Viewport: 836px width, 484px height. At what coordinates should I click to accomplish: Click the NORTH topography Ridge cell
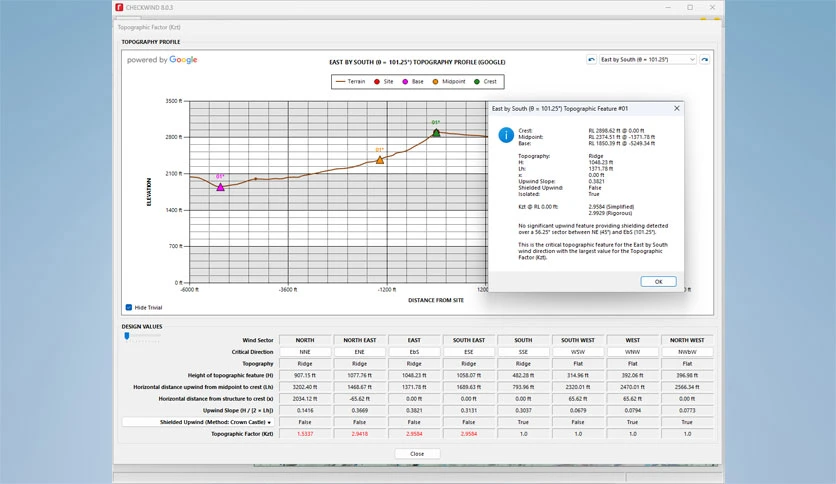pos(305,364)
